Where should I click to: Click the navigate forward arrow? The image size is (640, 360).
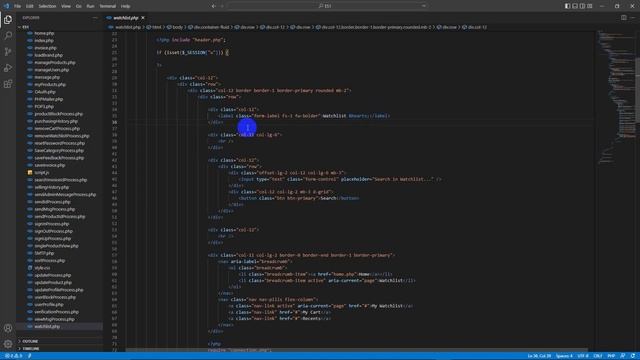(222, 6)
